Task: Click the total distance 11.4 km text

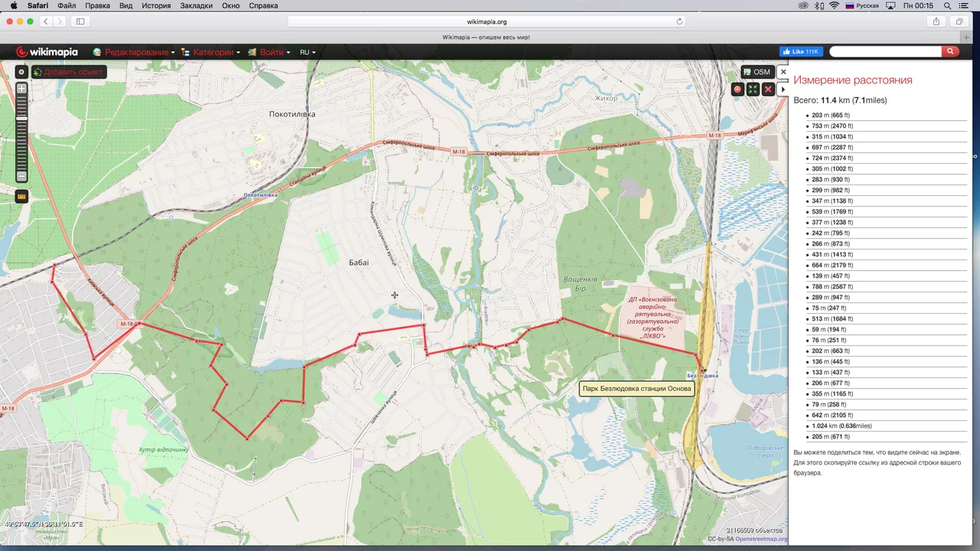Action: click(840, 100)
